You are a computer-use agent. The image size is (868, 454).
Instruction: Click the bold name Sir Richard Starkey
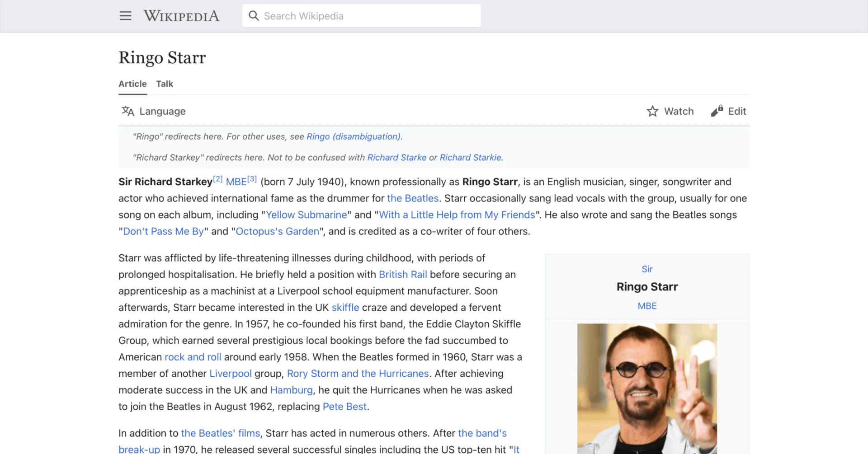pos(165,182)
